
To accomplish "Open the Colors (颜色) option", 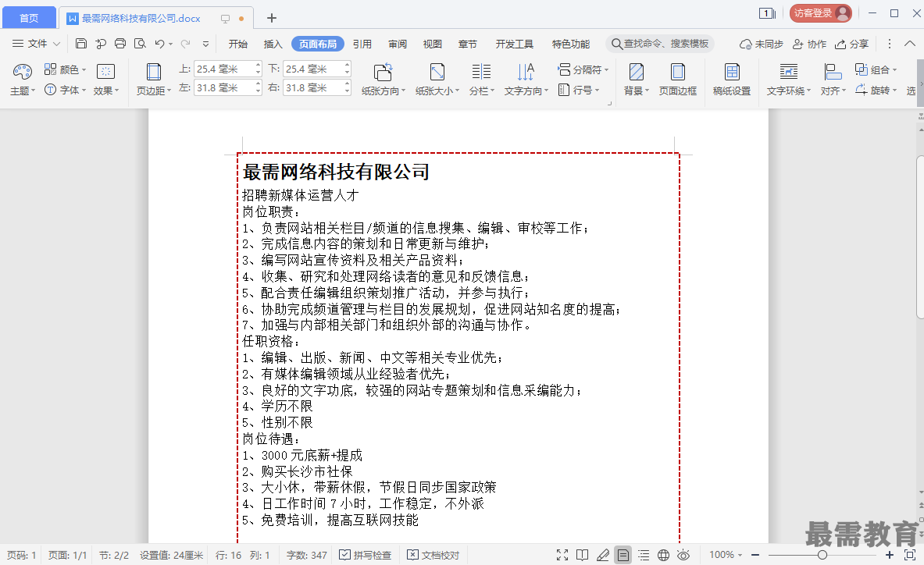I will [65, 69].
